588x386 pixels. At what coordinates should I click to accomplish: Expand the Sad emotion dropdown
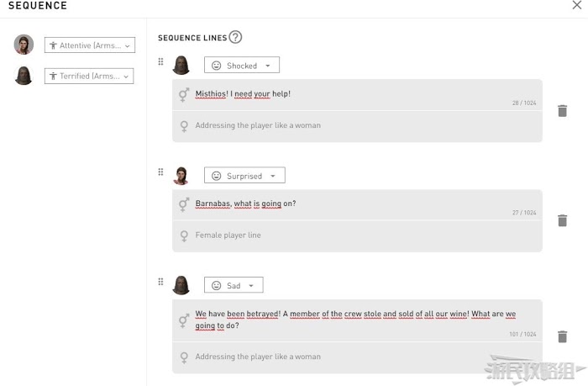coord(234,285)
